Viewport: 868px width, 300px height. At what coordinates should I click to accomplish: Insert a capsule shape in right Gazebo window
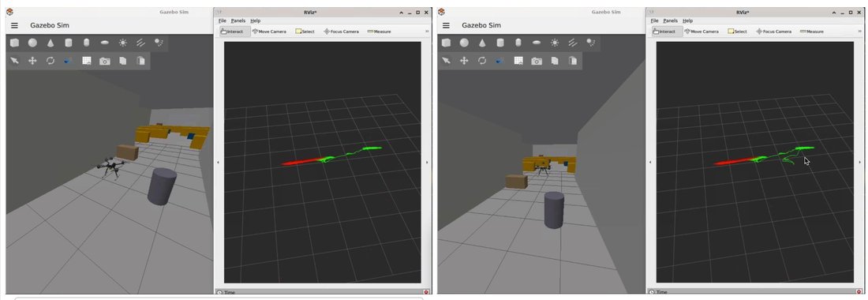(x=518, y=43)
